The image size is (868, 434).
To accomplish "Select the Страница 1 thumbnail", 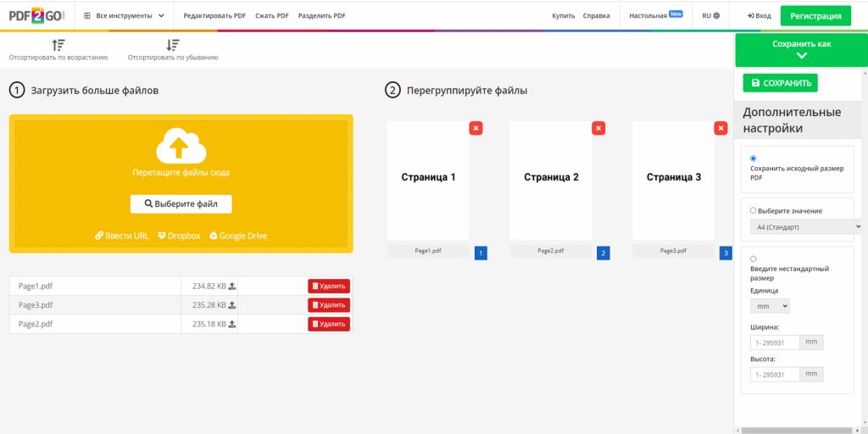I will click(x=428, y=181).
